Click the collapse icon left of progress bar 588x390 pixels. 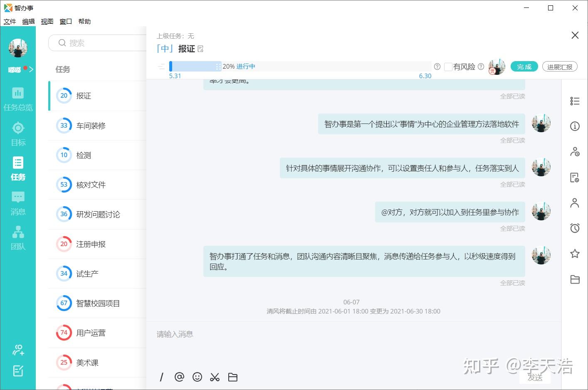click(x=161, y=67)
